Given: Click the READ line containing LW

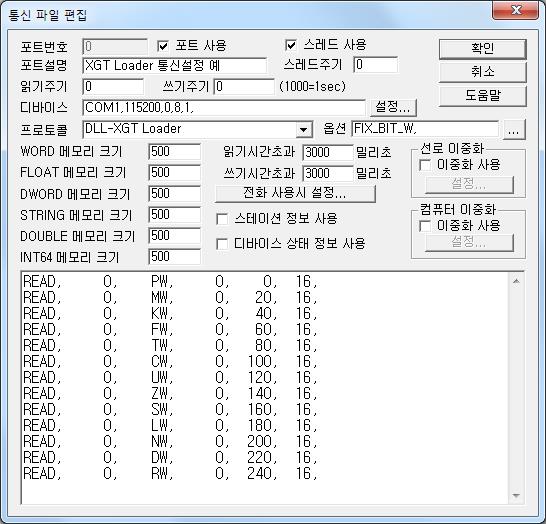Looking at the screenshot, I should (170, 426).
